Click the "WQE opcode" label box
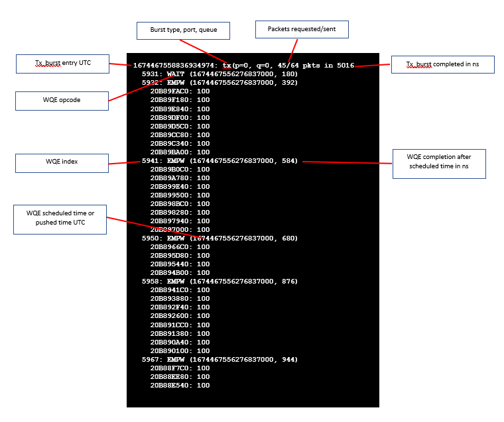 pos(62,101)
